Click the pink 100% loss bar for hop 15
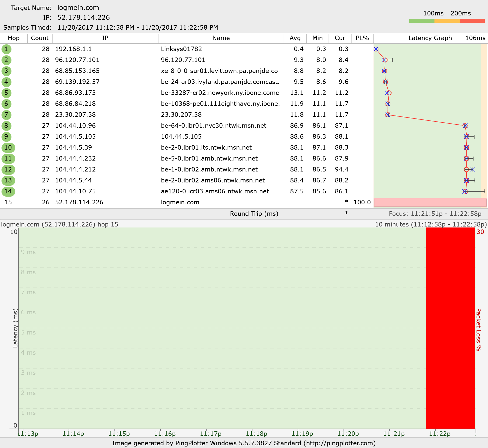 tap(430, 202)
